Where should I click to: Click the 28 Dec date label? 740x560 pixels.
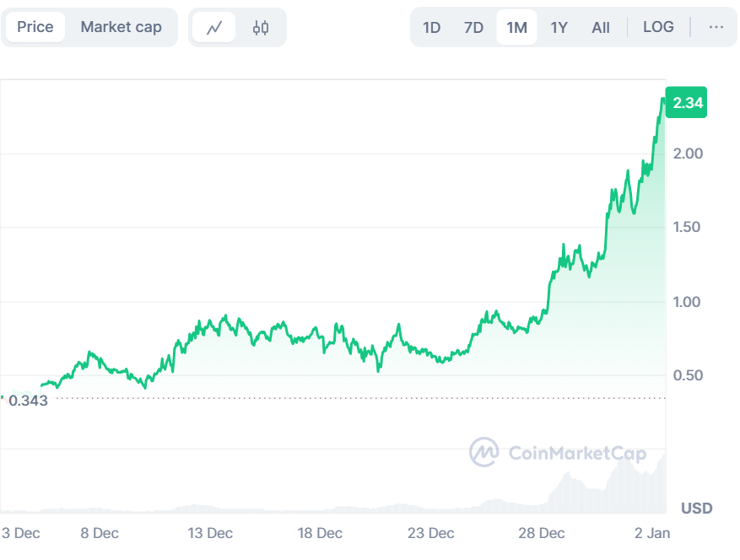540,534
